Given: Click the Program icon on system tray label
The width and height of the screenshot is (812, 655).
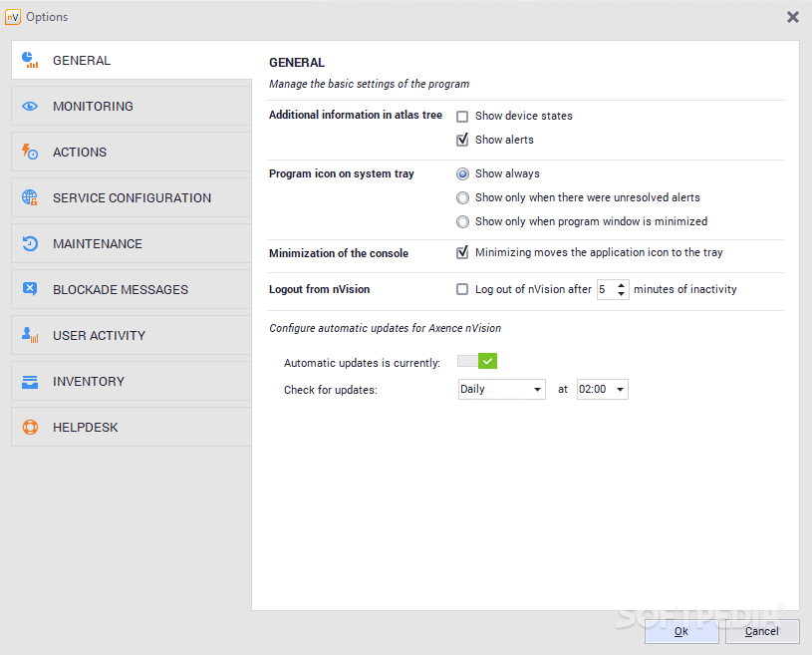Looking at the screenshot, I should (x=342, y=173).
